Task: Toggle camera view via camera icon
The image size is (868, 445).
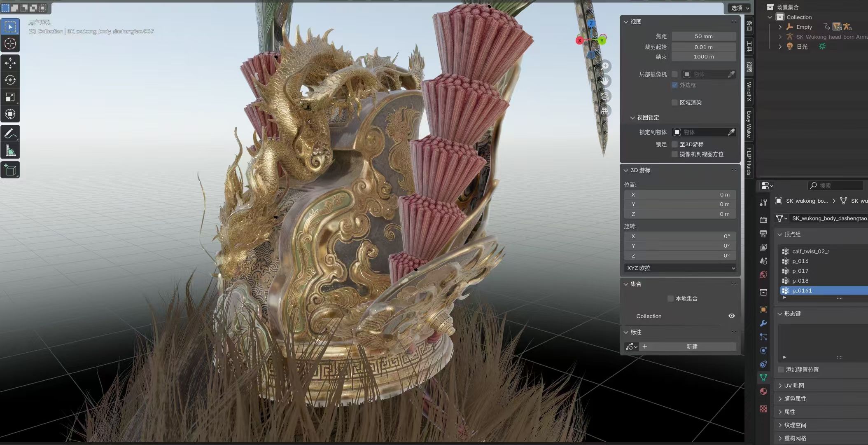Action: click(x=605, y=96)
